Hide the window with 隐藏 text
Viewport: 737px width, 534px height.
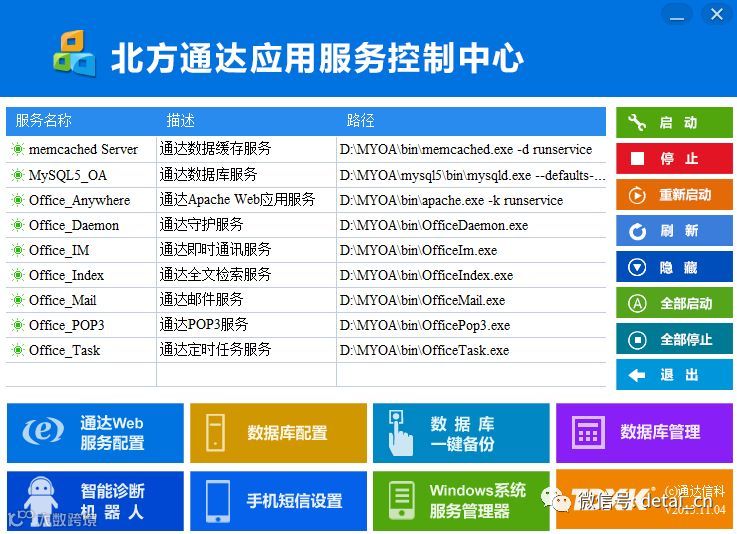click(x=678, y=267)
